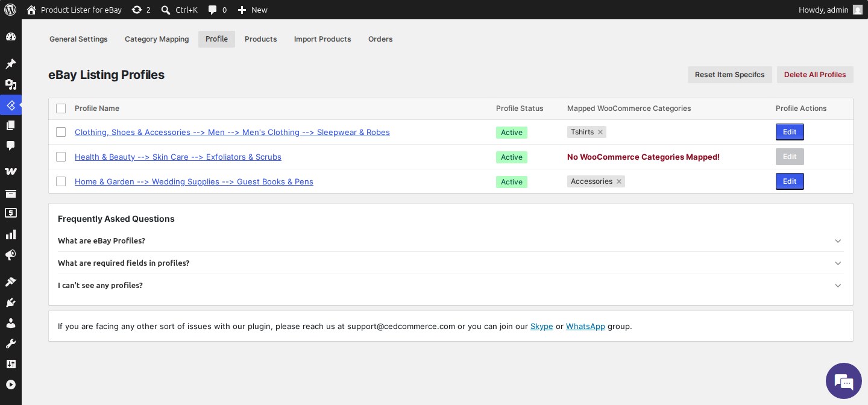The image size is (868, 405).
Task: Open Posts via the pushpin sidebar icon
Action: point(10,64)
